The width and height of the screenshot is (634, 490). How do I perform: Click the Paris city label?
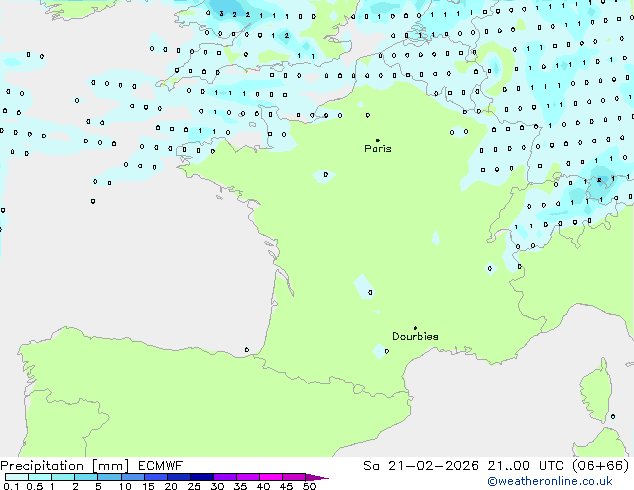click(x=378, y=148)
